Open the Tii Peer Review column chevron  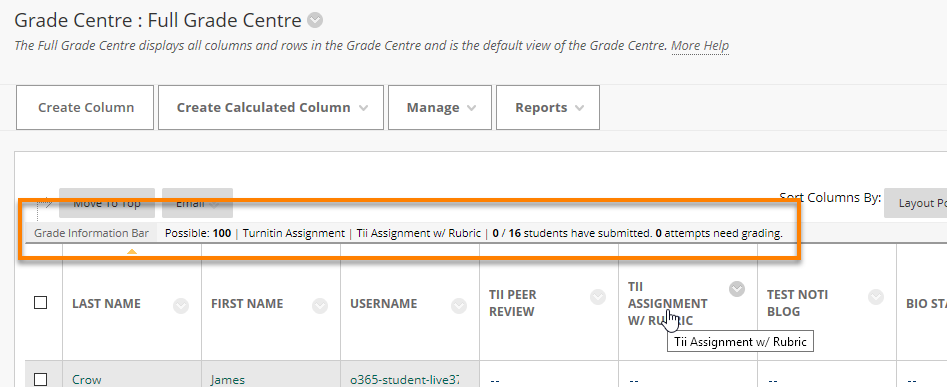[x=598, y=297]
